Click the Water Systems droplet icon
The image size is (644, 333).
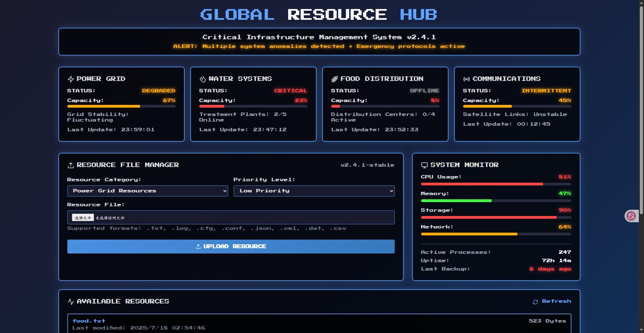(x=203, y=79)
